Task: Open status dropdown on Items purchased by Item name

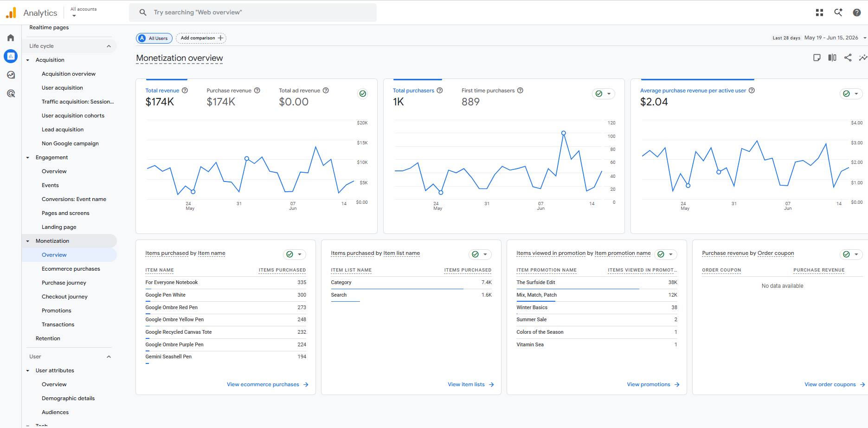Action: pyautogui.click(x=295, y=254)
